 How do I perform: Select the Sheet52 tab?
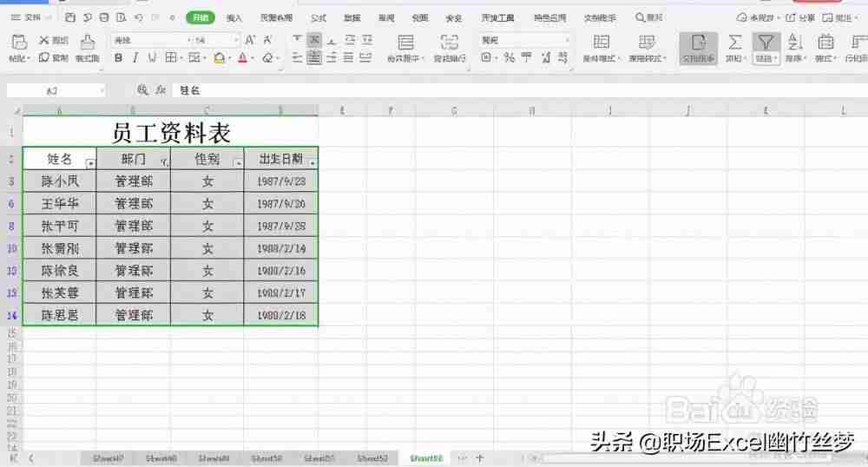[x=372, y=458]
